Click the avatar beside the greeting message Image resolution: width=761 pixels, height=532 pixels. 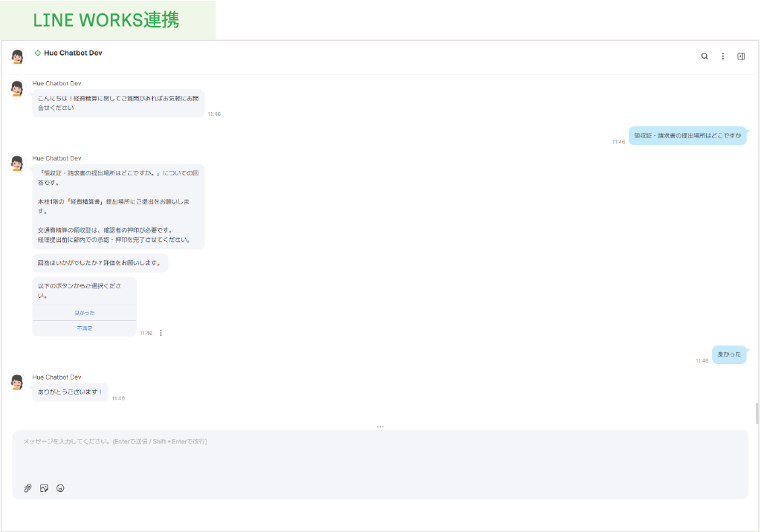point(17,88)
